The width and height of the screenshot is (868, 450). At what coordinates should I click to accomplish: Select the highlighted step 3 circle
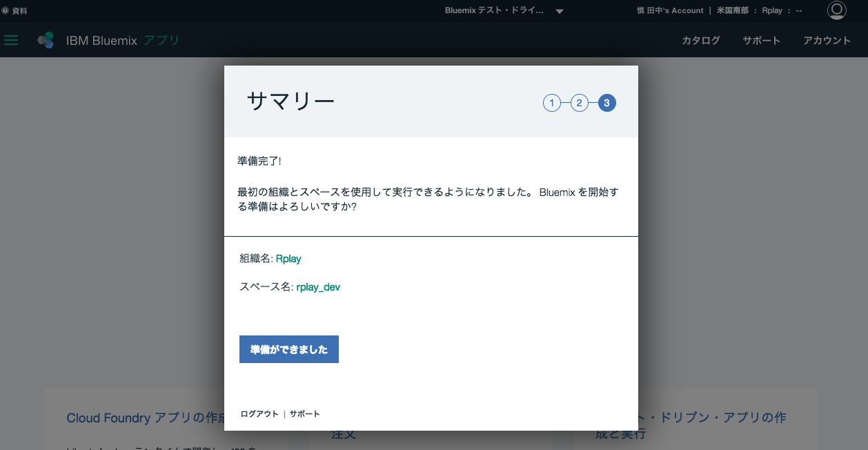pyautogui.click(x=606, y=103)
